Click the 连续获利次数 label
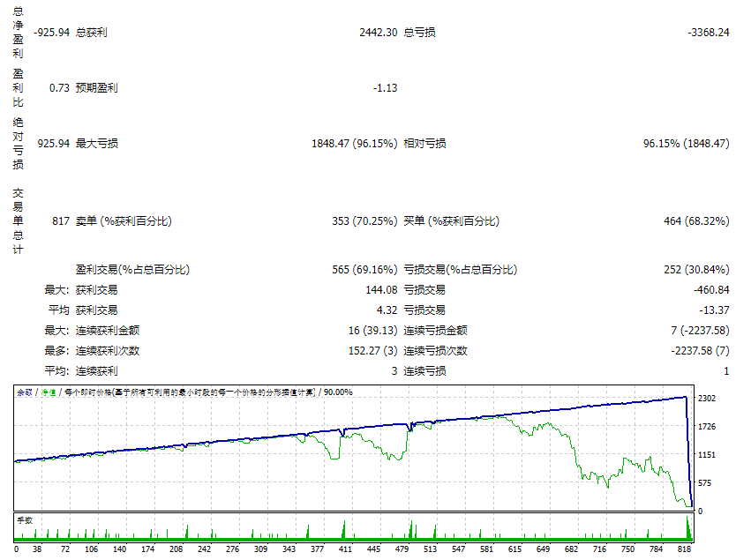 point(108,350)
